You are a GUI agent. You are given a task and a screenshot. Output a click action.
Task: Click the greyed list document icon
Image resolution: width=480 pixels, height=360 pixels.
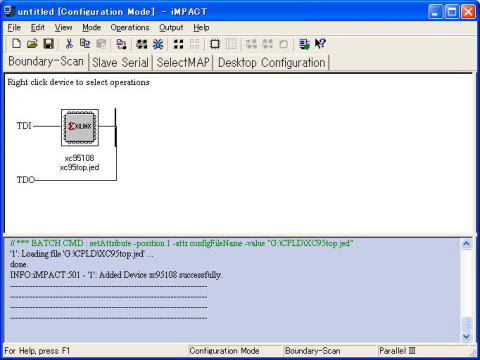231,44
